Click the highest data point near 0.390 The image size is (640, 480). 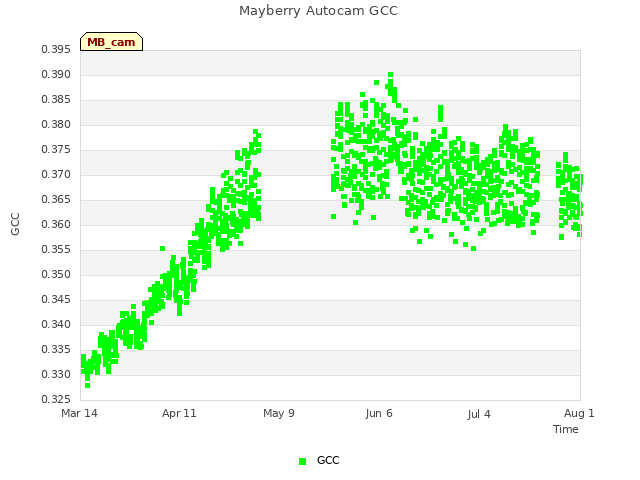(391, 75)
